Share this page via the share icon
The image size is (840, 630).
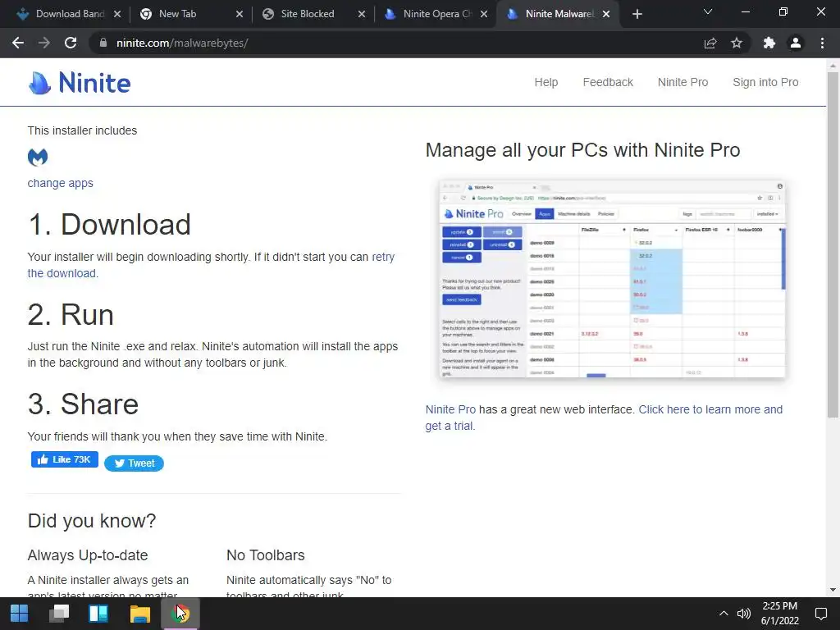click(x=710, y=43)
